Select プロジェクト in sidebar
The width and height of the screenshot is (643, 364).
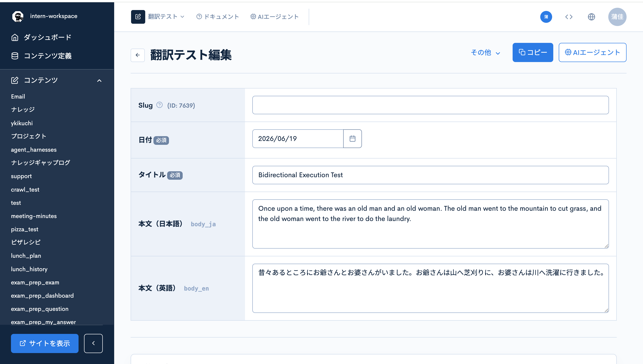click(29, 136)
